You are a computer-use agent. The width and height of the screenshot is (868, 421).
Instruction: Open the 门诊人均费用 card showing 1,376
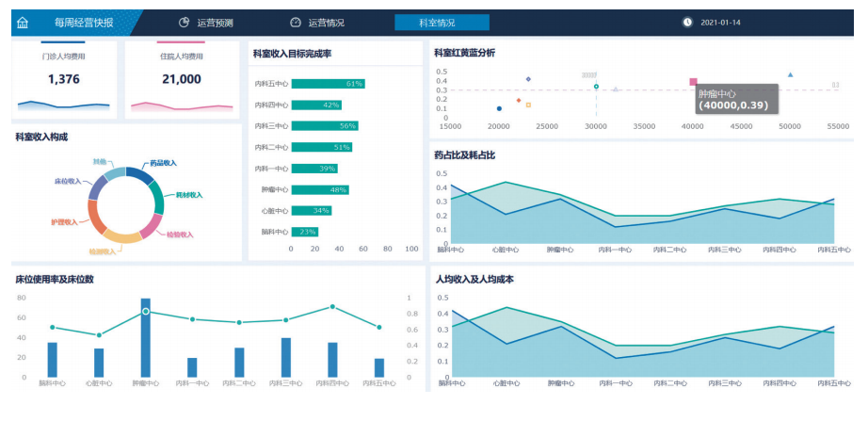coord(64,79)
